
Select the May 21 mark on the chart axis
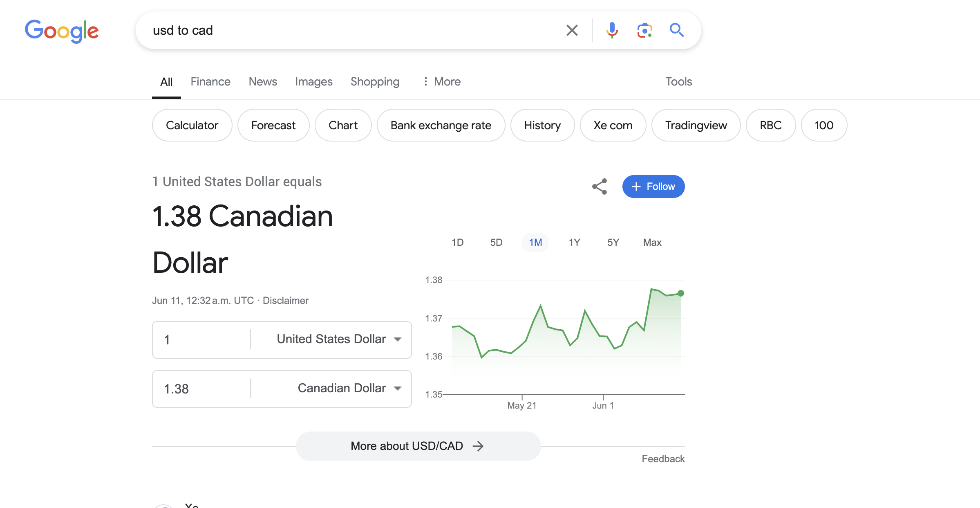click(521, 405)
